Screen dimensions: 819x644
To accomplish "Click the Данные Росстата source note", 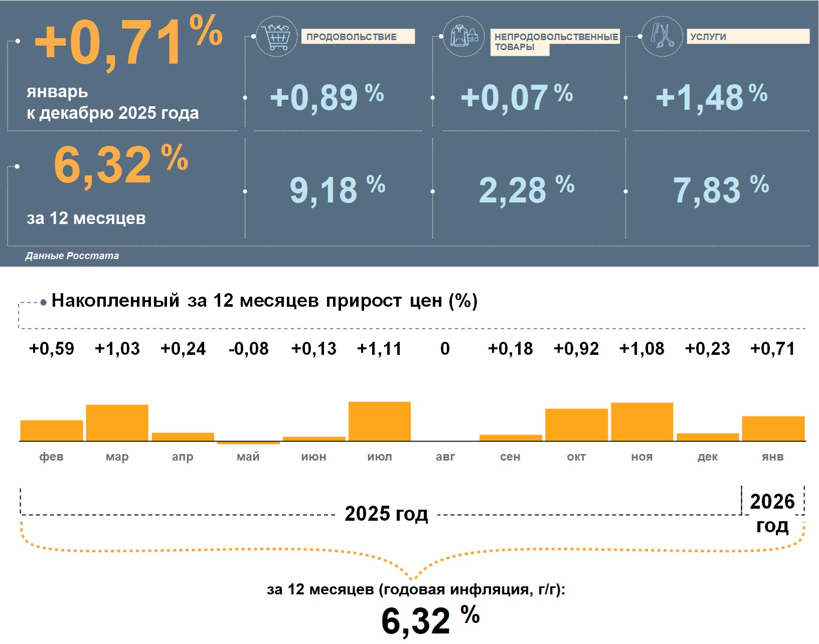I will 72,256.
